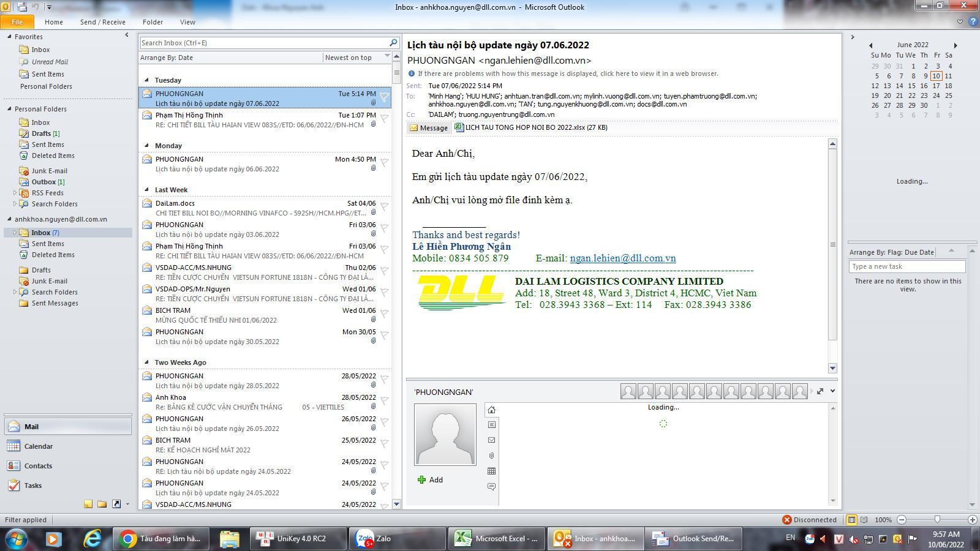Open the Send / Receive ribbon tab

tap(102, 22)
